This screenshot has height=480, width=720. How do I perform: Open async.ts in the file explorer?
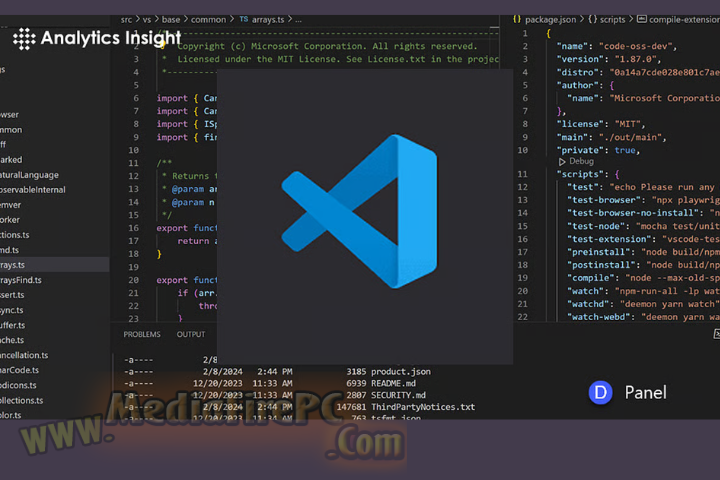click(x=11, y=310)
